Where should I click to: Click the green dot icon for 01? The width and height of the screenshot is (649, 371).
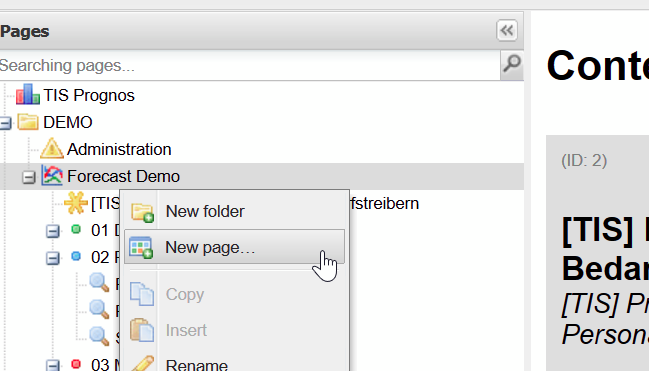pos(76,229)
